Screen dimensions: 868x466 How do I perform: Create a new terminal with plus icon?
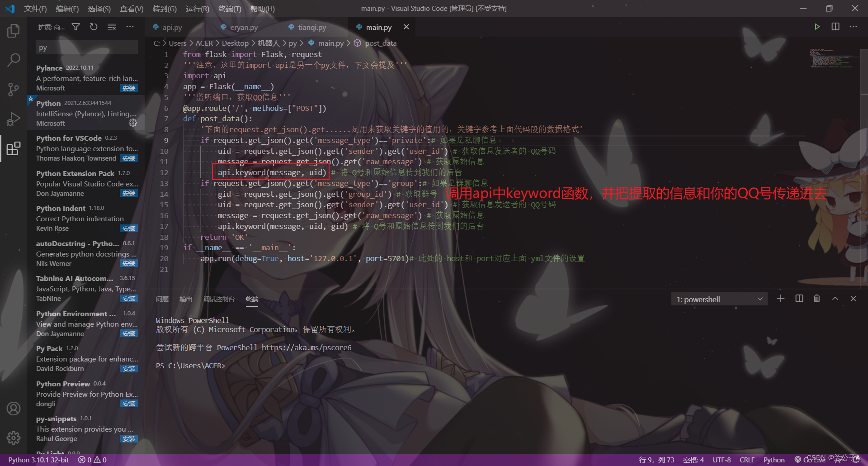pyautogui.click(x=780, y=299)
